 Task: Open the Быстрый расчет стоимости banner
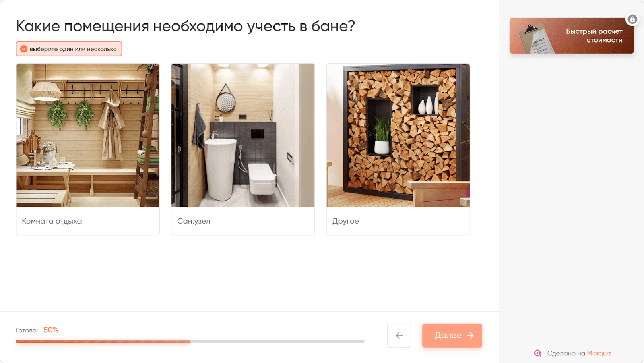572,35
